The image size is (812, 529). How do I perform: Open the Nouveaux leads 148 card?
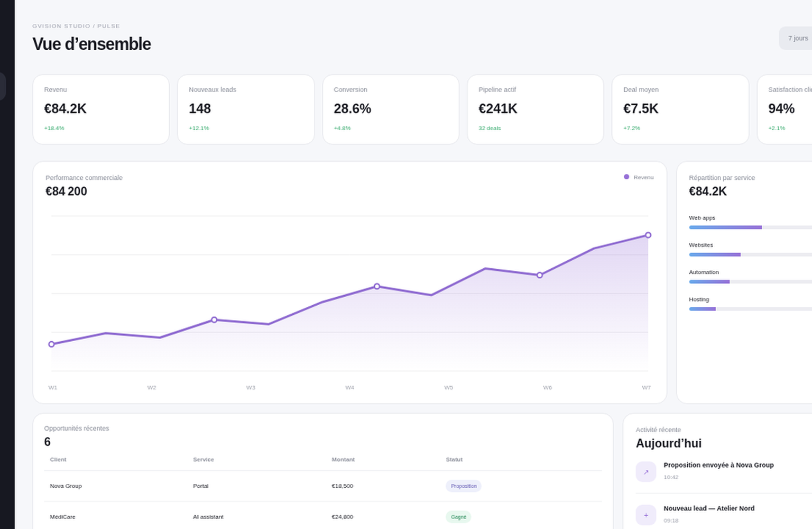246,109
